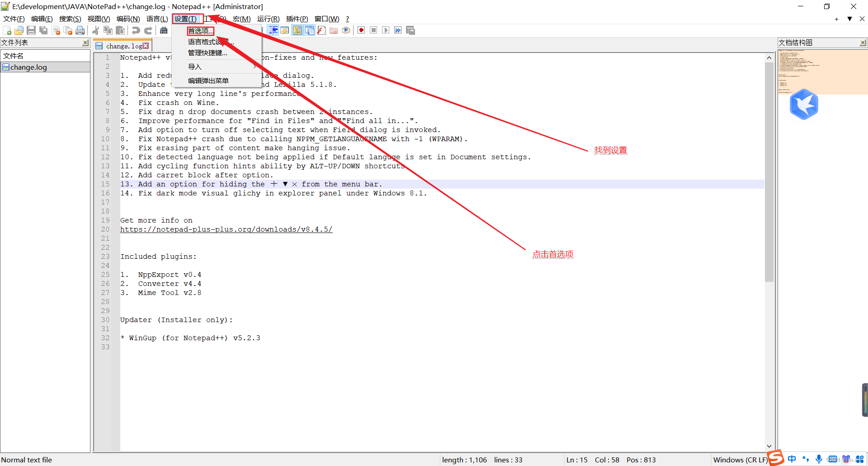This screenshot has width=868, height=466.
Task: Switch IME language with the 中 icon
Action: 792,459
